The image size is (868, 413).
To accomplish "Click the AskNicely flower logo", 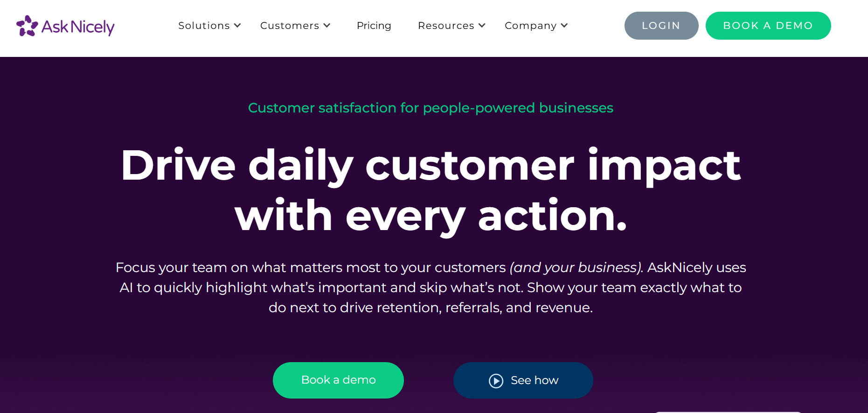I will [26, 26].
